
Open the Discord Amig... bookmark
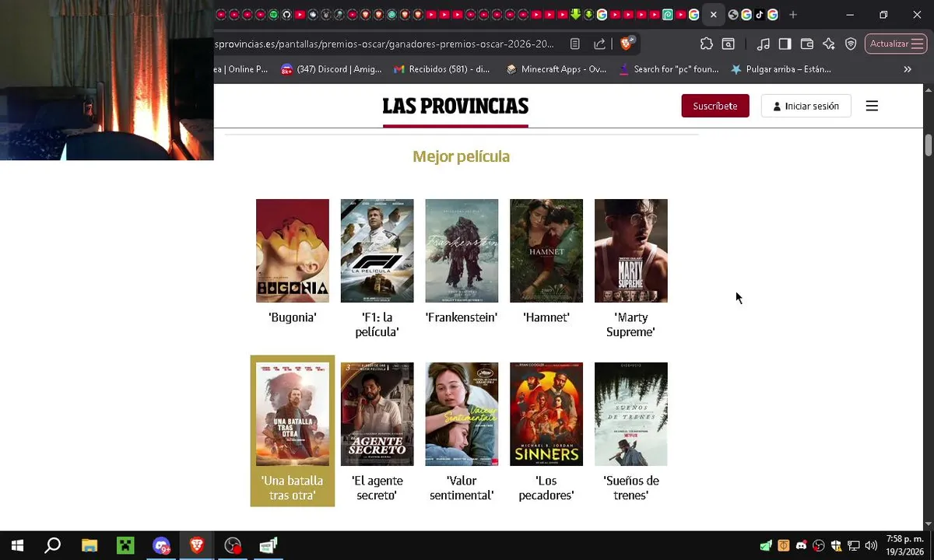tap(331, 69)
